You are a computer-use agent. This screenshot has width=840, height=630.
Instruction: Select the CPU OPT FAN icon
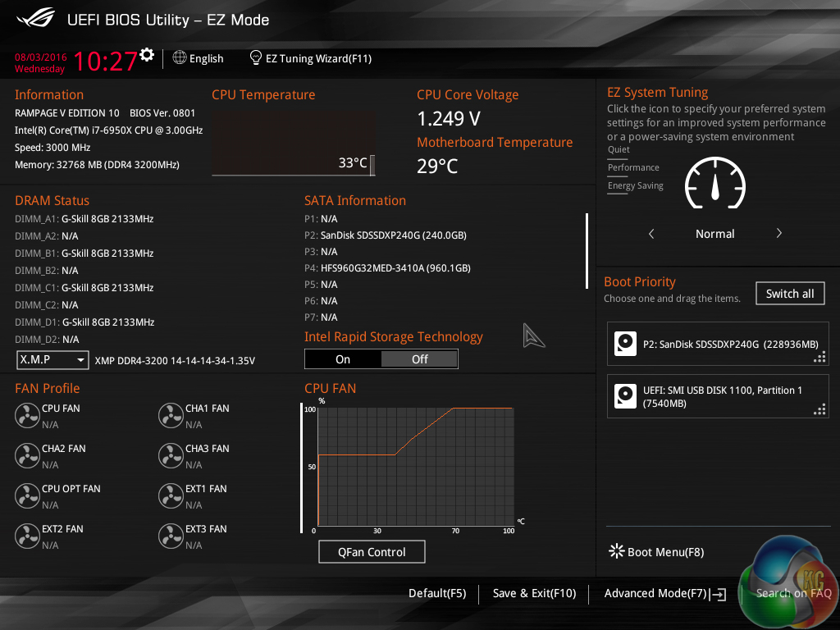point(27,496)
